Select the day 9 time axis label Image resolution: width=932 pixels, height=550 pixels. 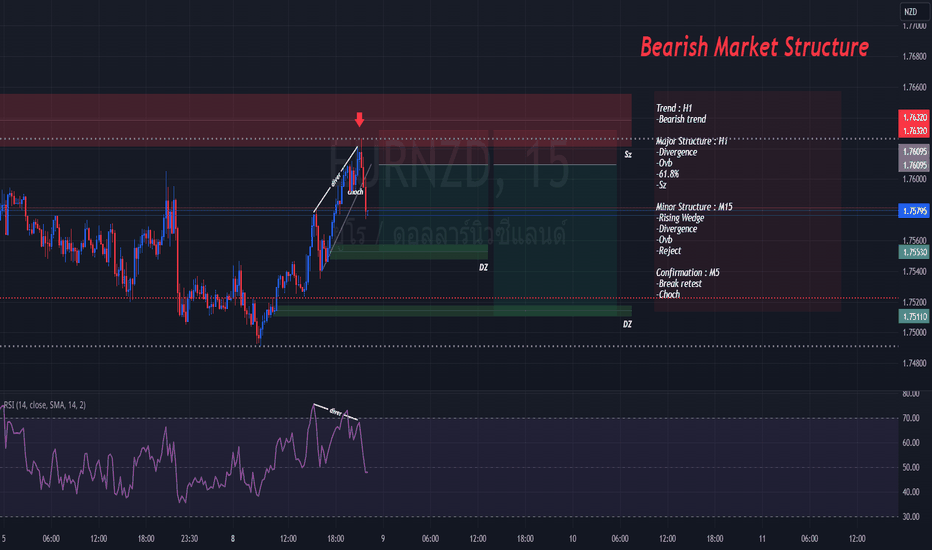tap(383, 539)
